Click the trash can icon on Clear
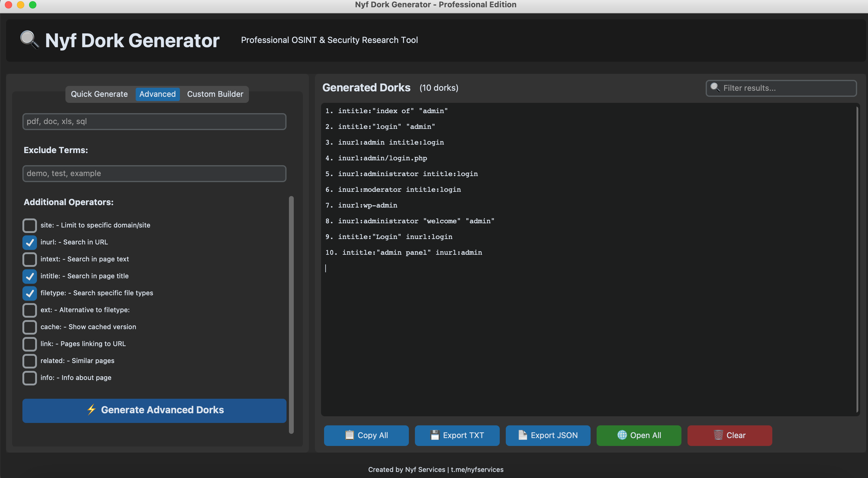The height and width of the screenshot is (478, 868). pyautogui.click(x=718, y=435)
